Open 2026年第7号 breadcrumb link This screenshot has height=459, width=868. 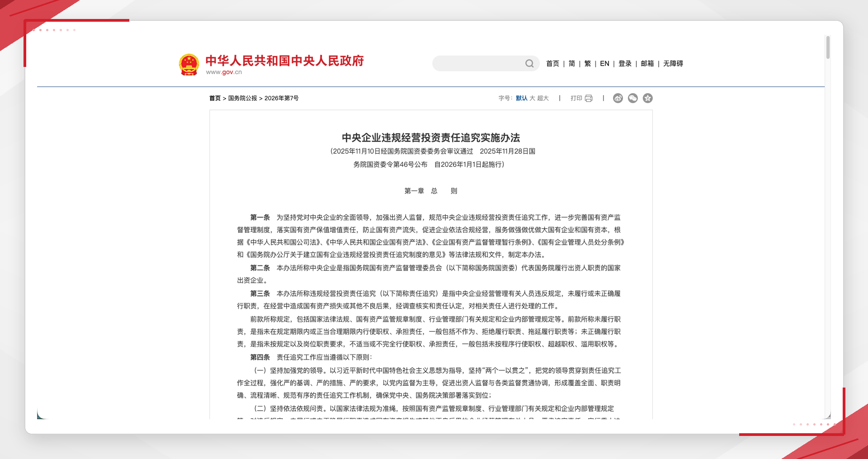[x=281, y=98]
